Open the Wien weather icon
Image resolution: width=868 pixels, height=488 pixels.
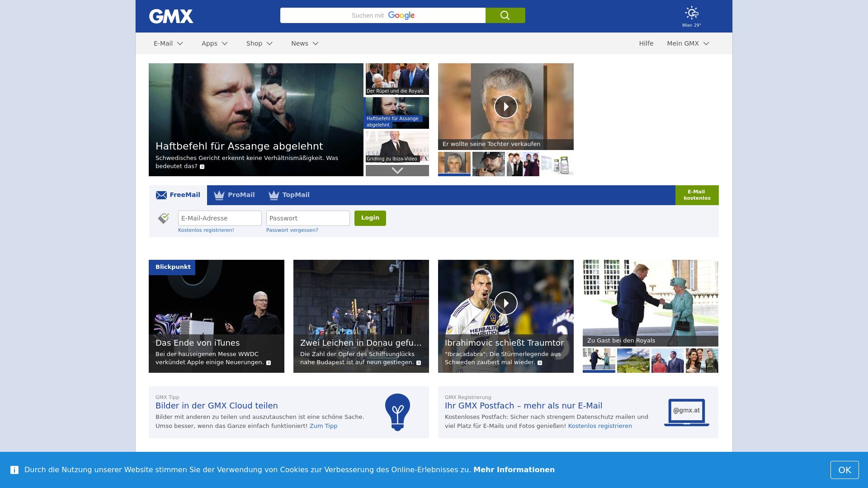tap(691, 13)
